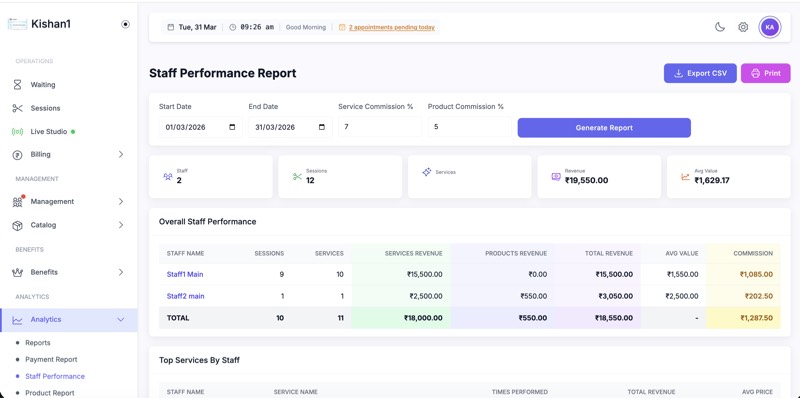Expand the Benefits submenu chevron
This screenshot has width=800, height=398.
(x=121, y=272)
